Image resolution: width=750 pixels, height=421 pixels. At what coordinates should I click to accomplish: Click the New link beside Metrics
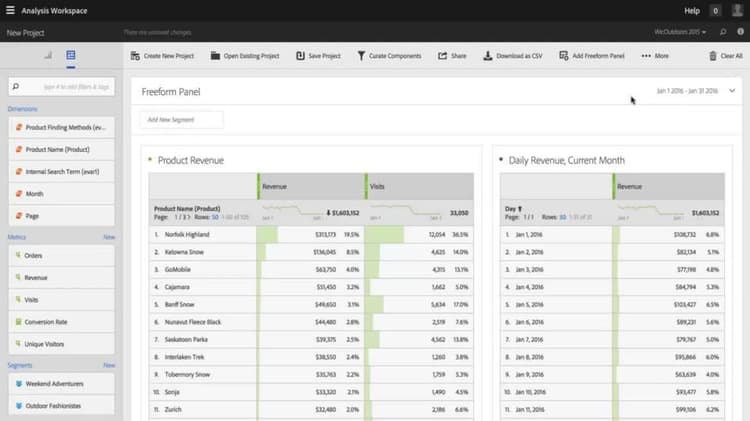(x=109, y=237)
